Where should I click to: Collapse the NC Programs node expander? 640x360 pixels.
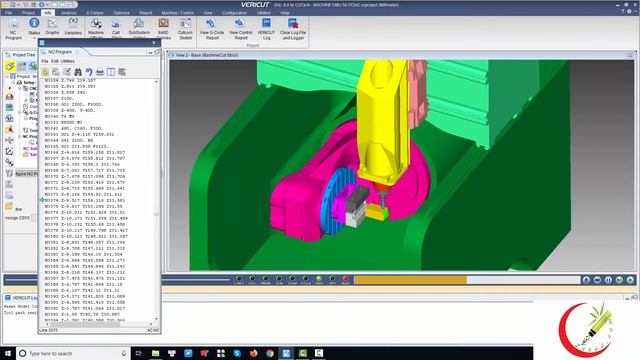20,136
